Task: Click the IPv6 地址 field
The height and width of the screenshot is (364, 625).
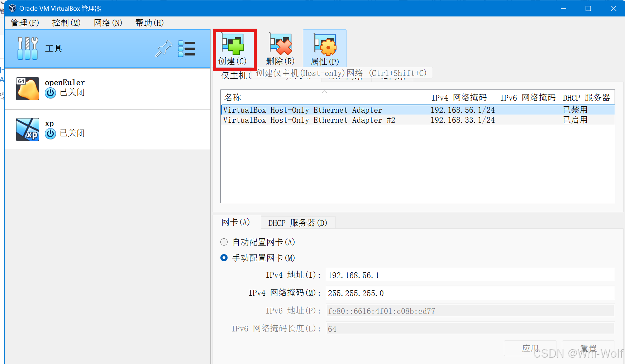Action: point(470,311)
